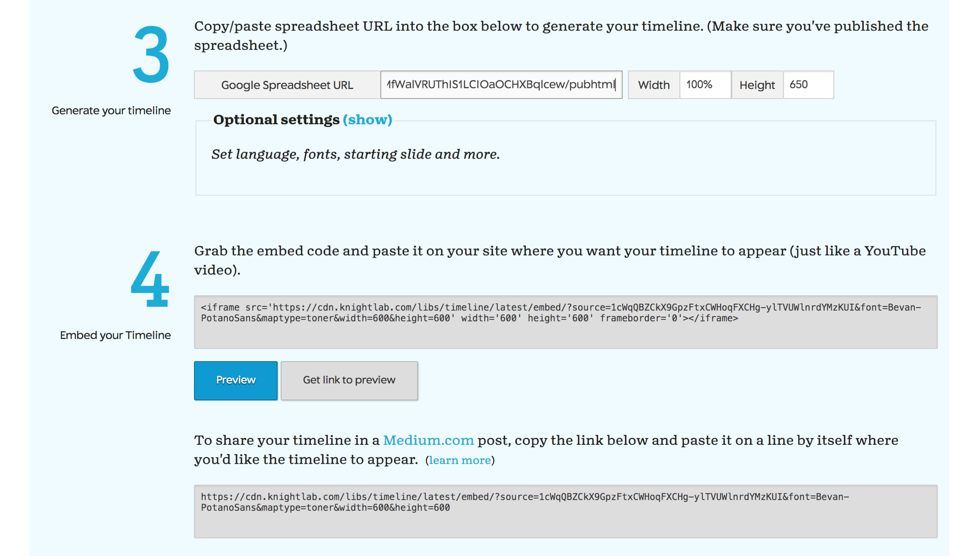Click the Optional settings heading text
The width and height of the screenshot is (980, 556).
276,120
